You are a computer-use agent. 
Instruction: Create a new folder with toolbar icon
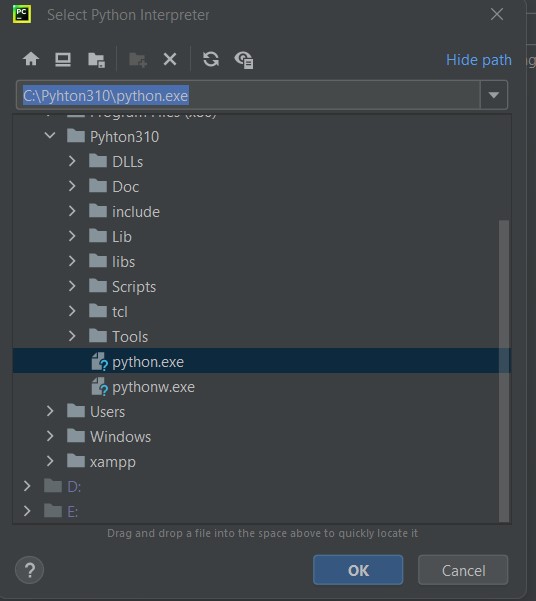tap(138, 60)
